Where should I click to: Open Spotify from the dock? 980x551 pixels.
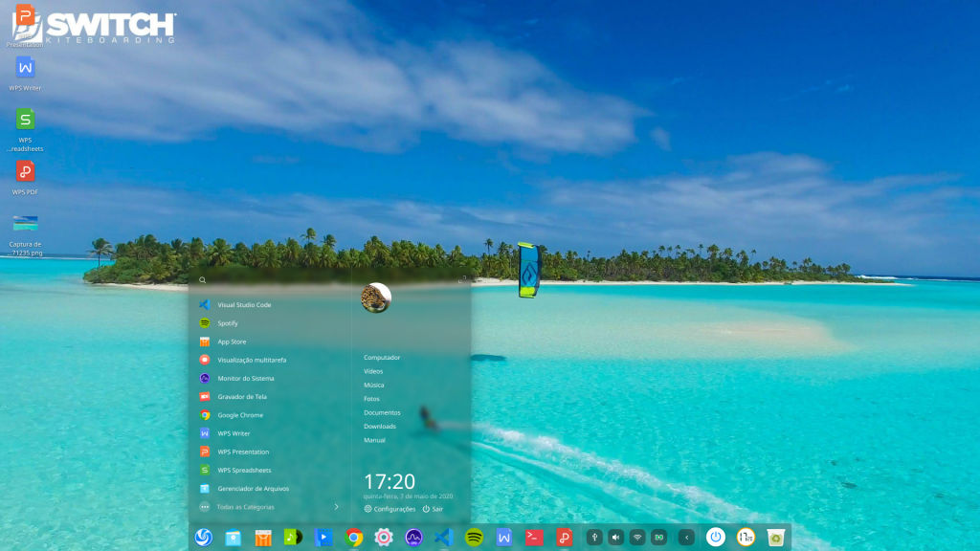(x=475, y=538)
